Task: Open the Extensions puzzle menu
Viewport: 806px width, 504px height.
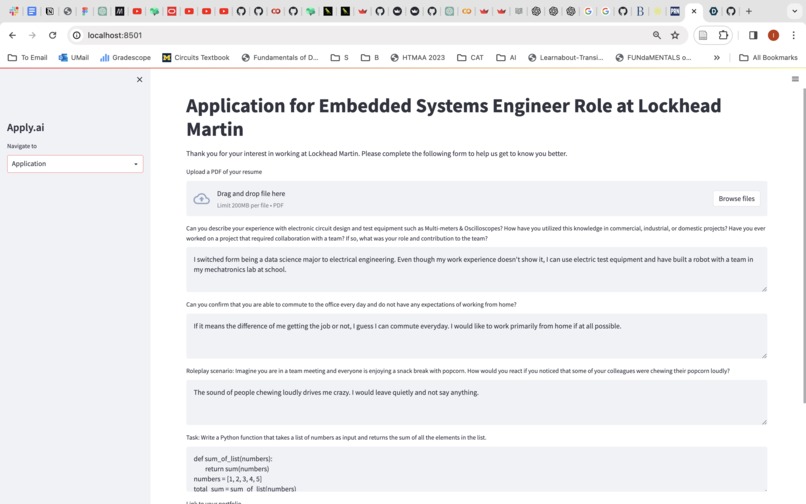Action: click(723, 35)
